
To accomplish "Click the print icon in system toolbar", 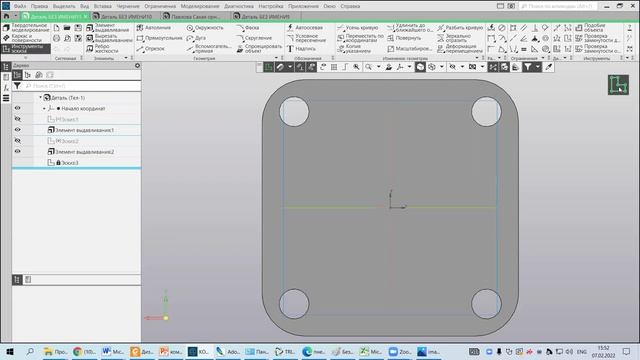I will [x=56, y=38].
